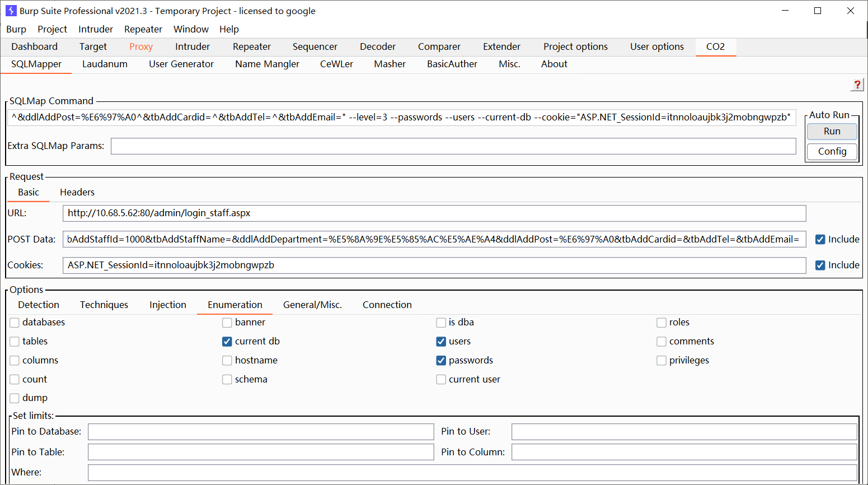Click the URL input field
868x485 pixels.
[x=434, y=213]
